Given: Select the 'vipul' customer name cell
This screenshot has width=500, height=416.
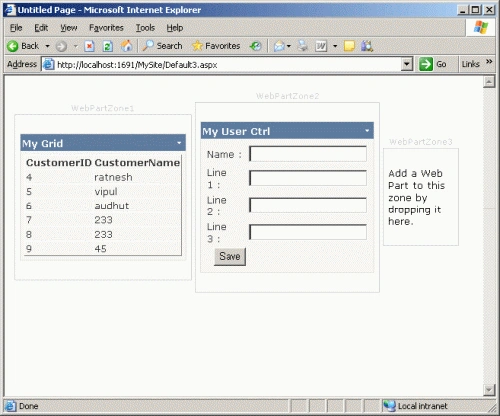Looking at the screenshot, I should point(106,192).
